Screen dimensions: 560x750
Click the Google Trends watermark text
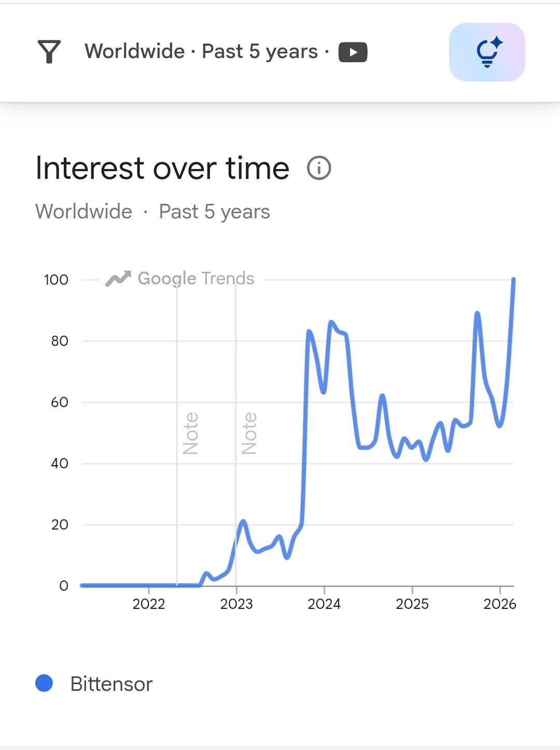tap(196, 279)
